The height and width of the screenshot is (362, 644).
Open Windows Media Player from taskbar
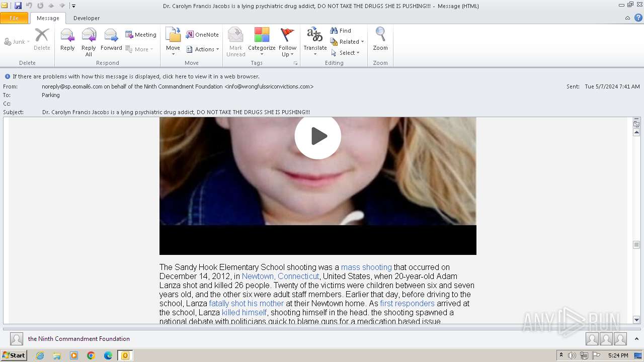(74, 355)
